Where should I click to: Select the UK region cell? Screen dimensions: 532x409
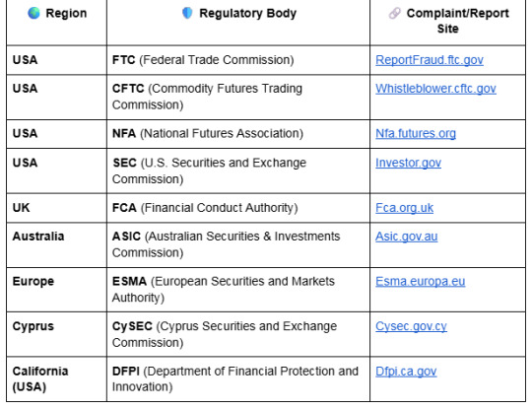pos(56,208)
